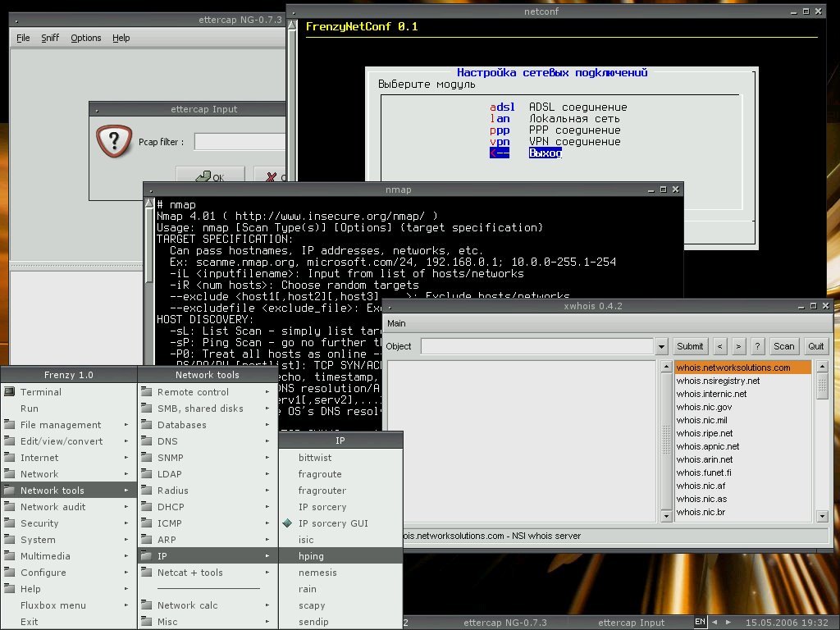Screen dimensions: 840x630
Task: Click the question mark icon in ettercap Input
Action: (x=113, y=141)
